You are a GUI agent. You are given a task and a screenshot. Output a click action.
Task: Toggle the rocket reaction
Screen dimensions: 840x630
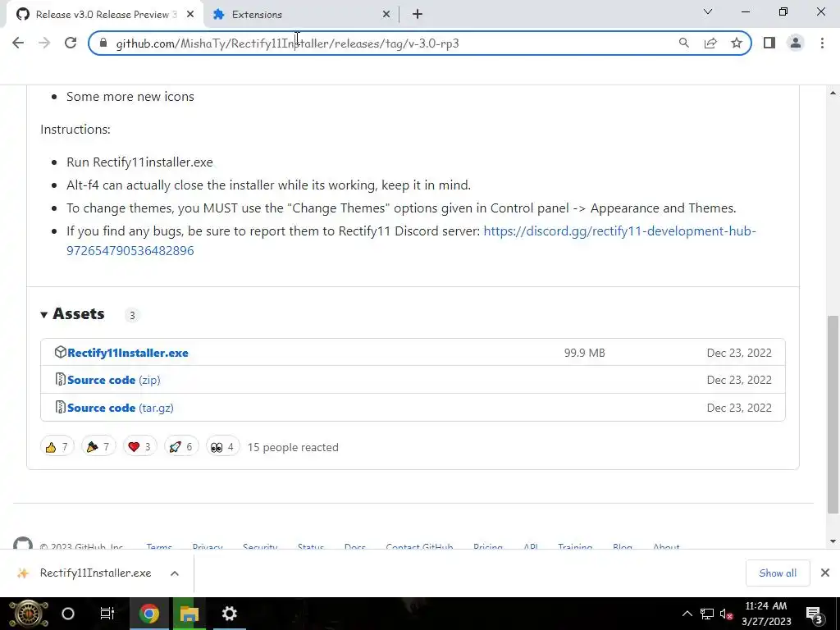pyautogui.click(x=181, y=447)
